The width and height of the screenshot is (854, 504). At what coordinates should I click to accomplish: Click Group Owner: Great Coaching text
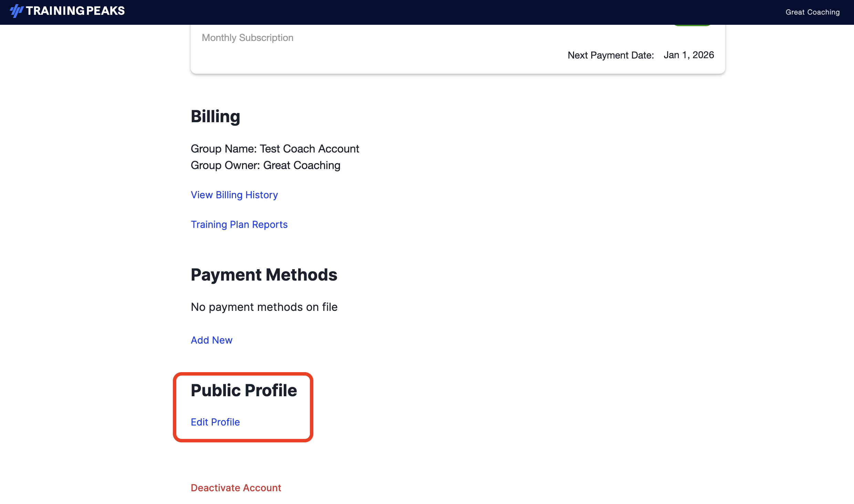(x=265, y=165)
